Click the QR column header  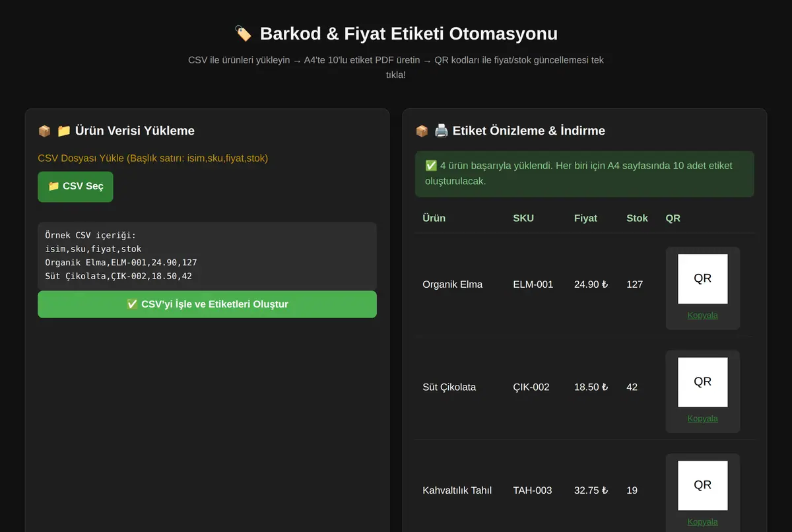[x=673, y=218]
